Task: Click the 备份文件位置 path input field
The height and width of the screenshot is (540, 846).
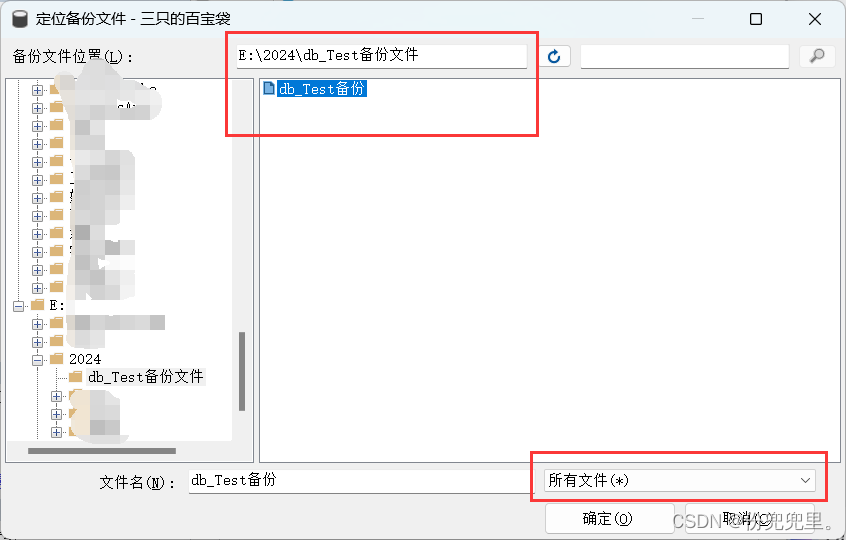Action: [381, 56]
